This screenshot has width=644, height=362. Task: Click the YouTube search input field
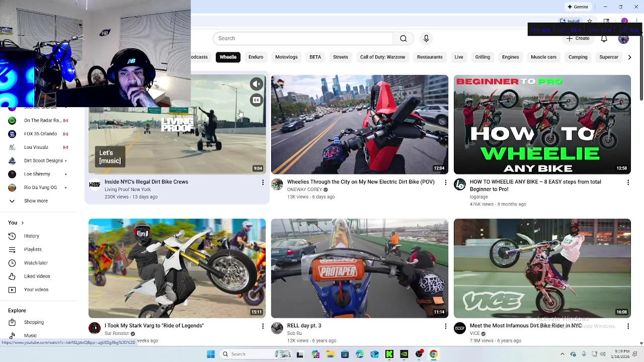(303, 38)
